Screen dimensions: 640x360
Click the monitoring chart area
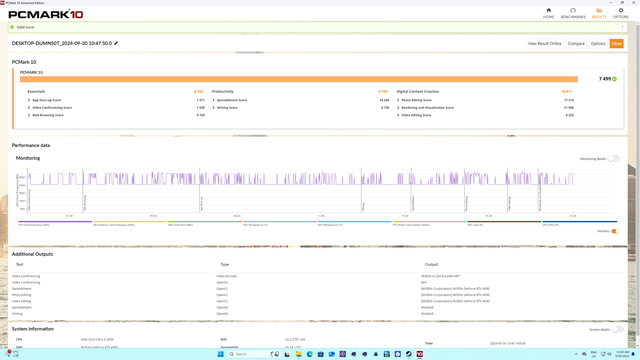pyautogui.click(x=321, y=190)
